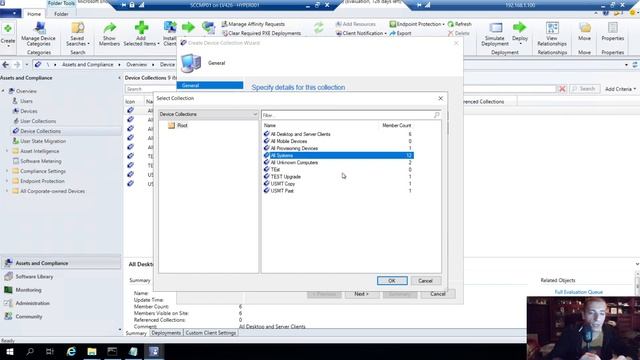Select the Root folder in dialog

(x=182, y=125)
